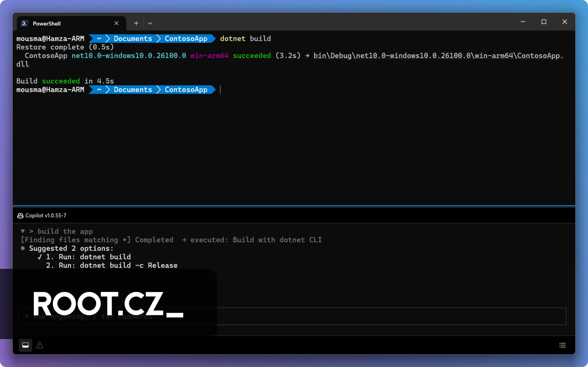
Task: Click 'Suggested 2 options:' line
Action: coord(71,248)
